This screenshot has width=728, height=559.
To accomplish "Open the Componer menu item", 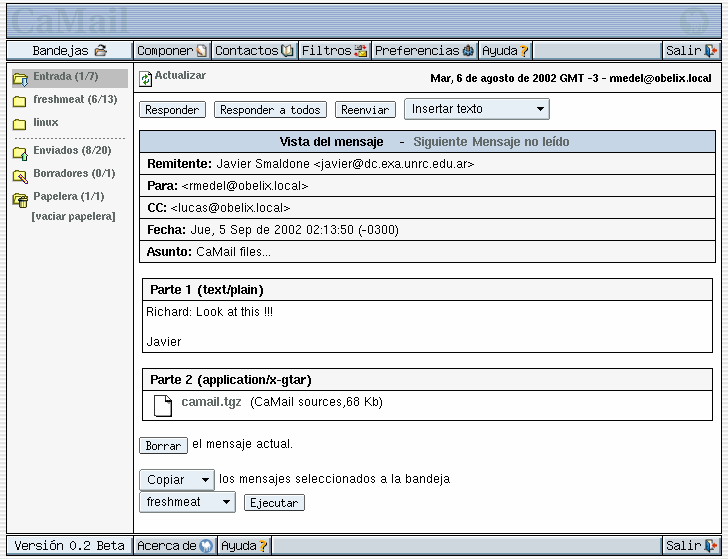I will 171,50.
